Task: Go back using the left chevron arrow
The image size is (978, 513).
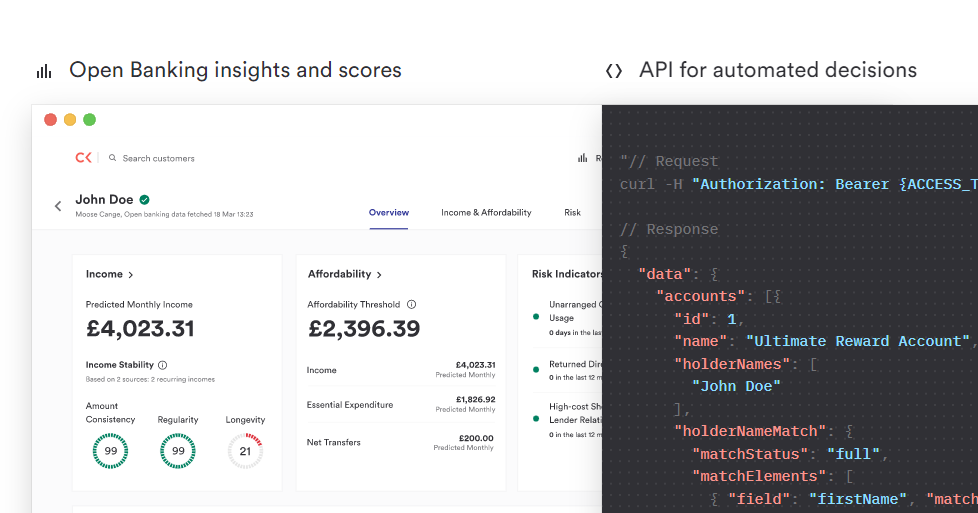Action: [x=58, y=206]
